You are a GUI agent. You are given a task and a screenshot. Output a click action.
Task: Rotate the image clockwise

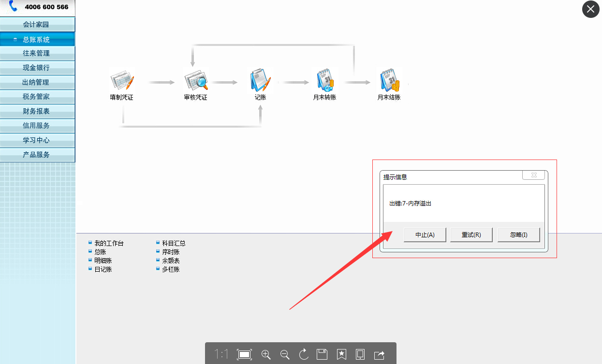tap(304, 354)
